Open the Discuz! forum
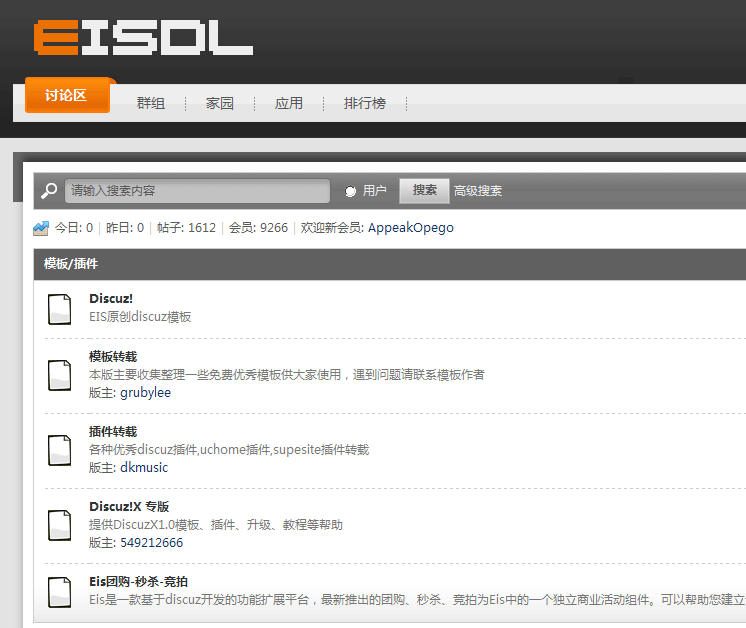The image size is (746, 628). pyautogui.click(x=111, y=298)
